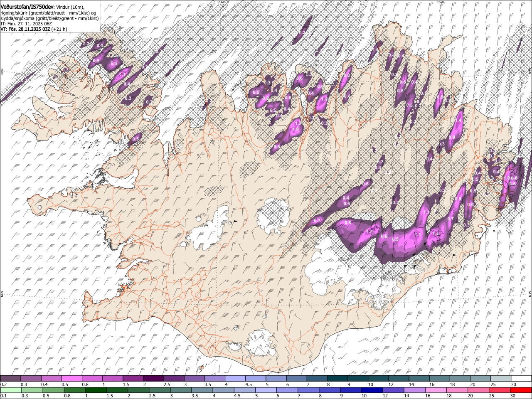
Task: Select light violet 14–16 swatch in lower legend
Action: [x=414, y=390]
